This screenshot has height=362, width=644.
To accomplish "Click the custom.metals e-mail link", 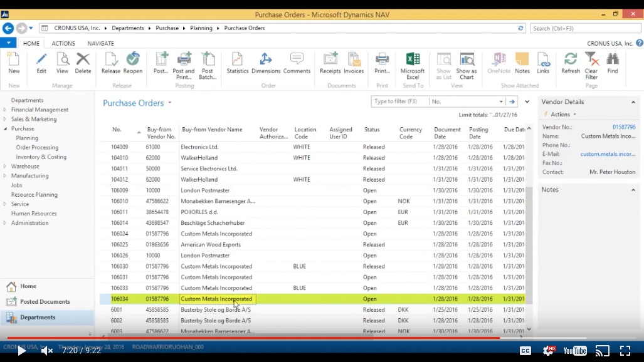I will coord(608,154).
